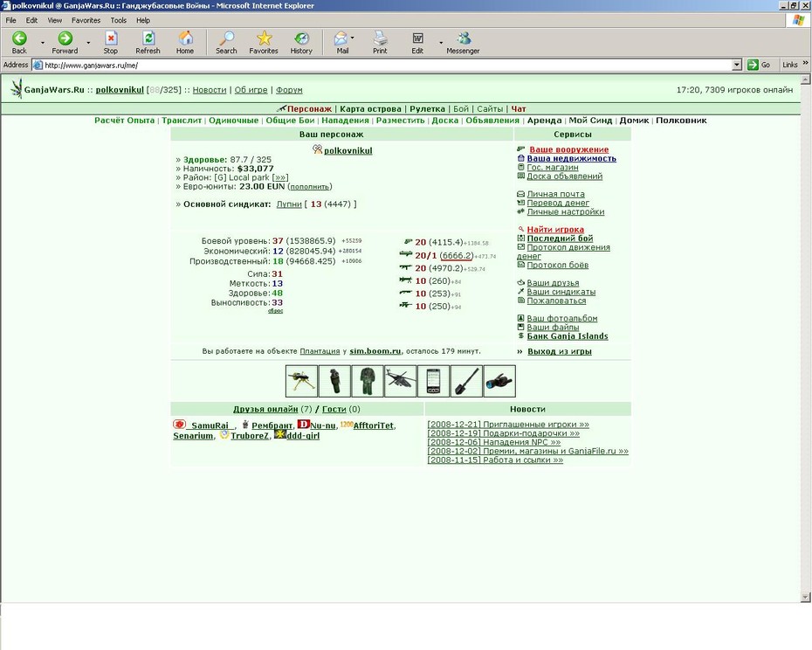The height and width of the screenshot is (650, 812).
Task: Open the Favorites menu in menu bar
Action: point(86,20)
